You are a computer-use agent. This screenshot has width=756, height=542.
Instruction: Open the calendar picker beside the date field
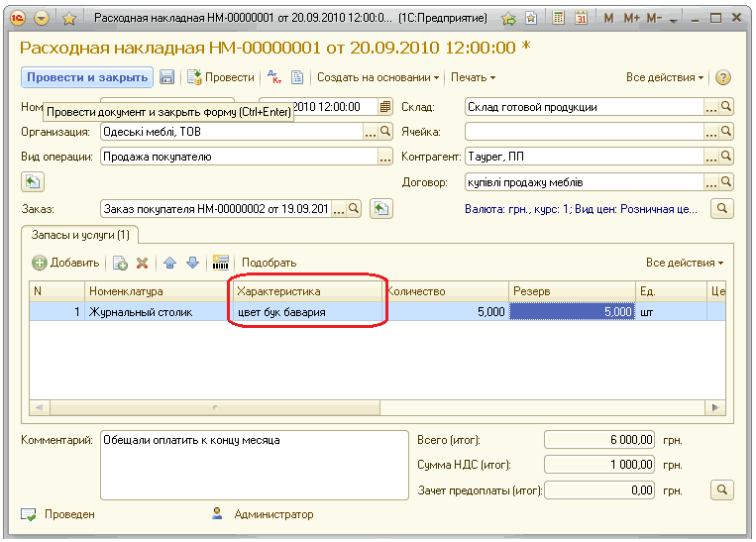point(384,107)
